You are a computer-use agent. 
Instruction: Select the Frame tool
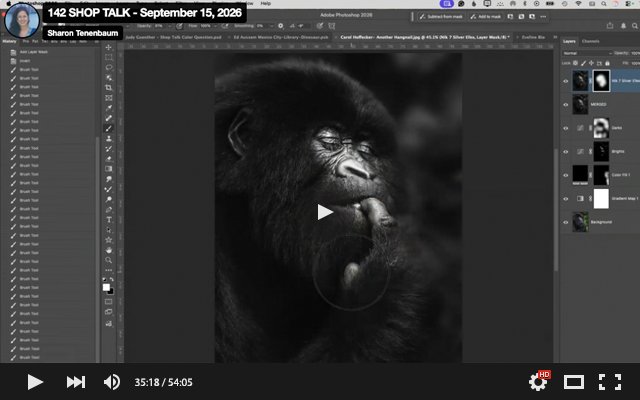pyautogui.click(x=109, y=98)
